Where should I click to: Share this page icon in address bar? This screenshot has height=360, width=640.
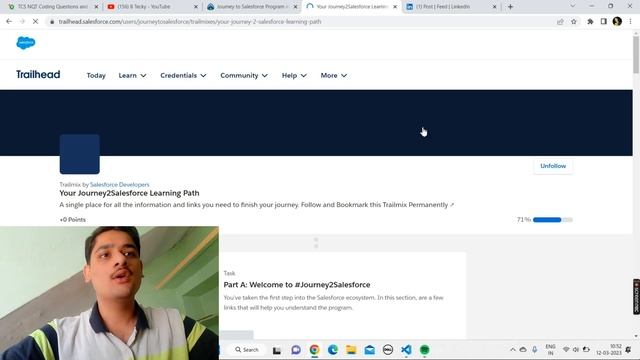(560, 22)
